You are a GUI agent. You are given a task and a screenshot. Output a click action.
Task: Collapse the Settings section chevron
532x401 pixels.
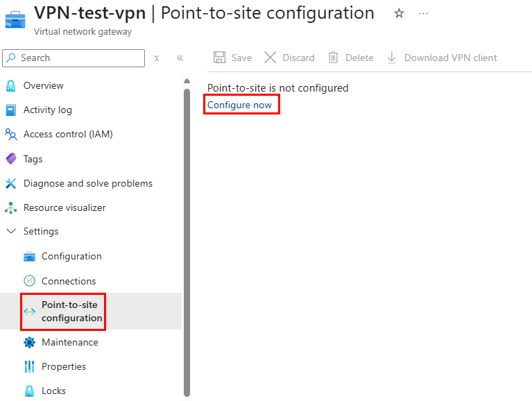point(11,231)
